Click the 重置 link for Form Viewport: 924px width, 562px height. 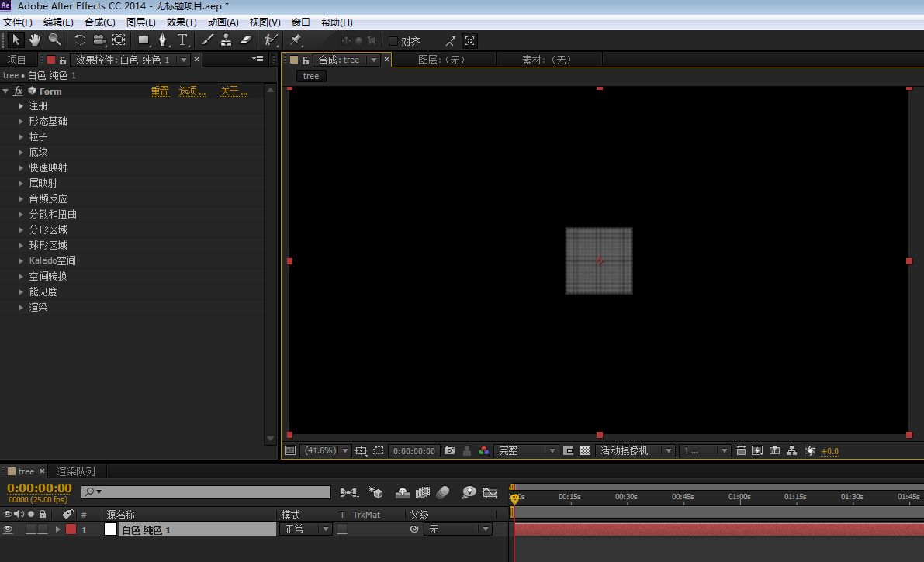[x=160, y=91]
